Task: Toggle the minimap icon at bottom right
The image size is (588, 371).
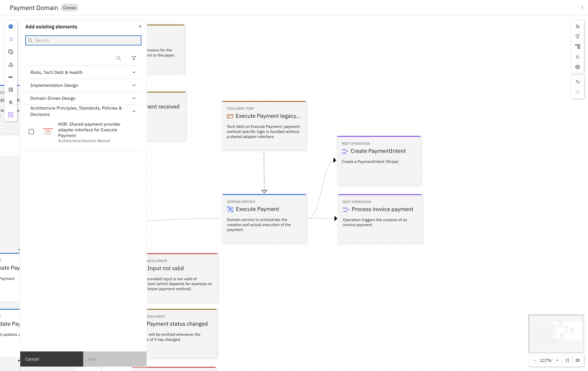Action: (x=578, y=360)
